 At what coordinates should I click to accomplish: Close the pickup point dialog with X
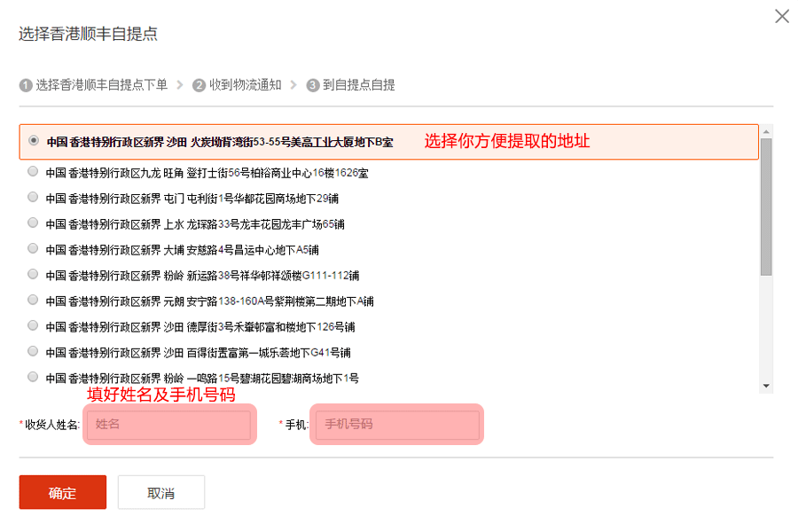[x=782, y=16]
